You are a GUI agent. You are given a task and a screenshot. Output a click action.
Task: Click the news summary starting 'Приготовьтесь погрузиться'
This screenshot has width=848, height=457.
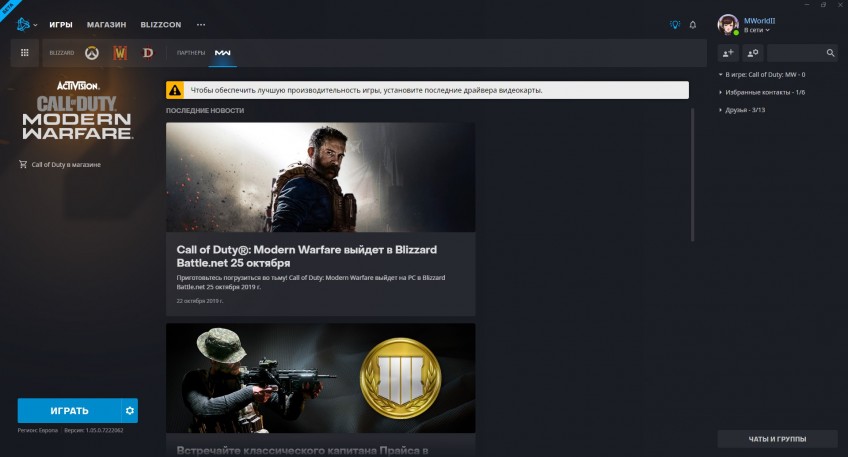point(311,282)
